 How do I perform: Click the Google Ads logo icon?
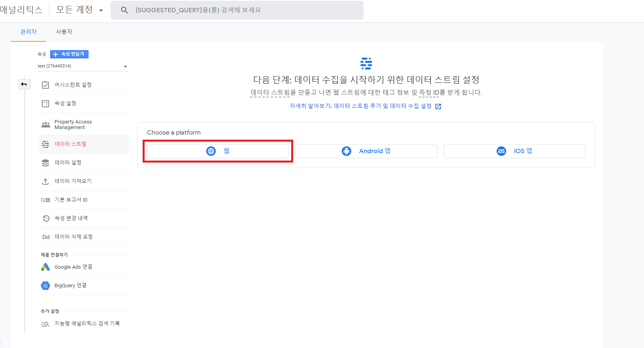pos(45,267)
